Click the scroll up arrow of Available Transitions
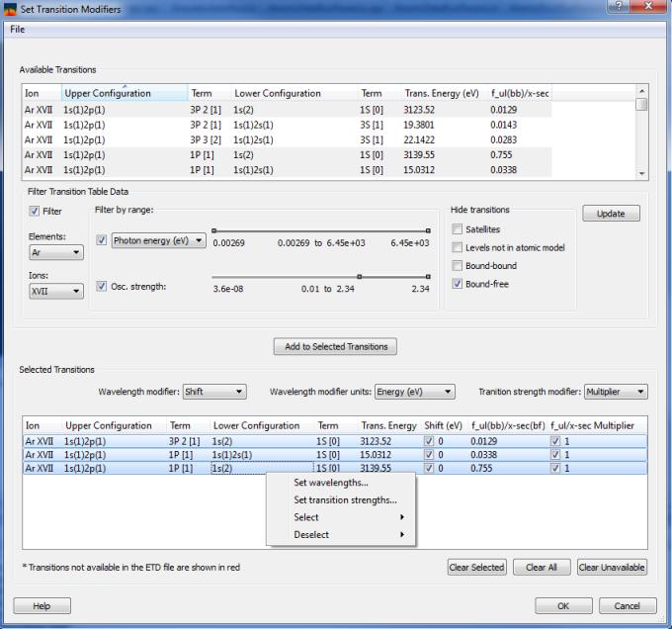The height and width of the screenshot is (629, 672). click(641, 91)
